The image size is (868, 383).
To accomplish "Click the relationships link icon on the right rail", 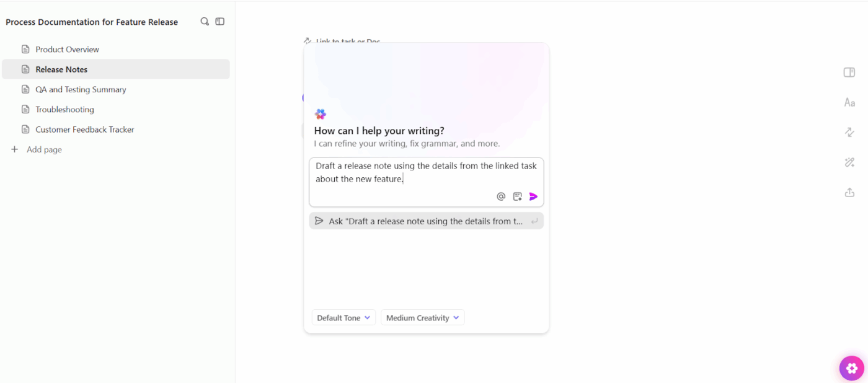I will [x=849, y=133].
